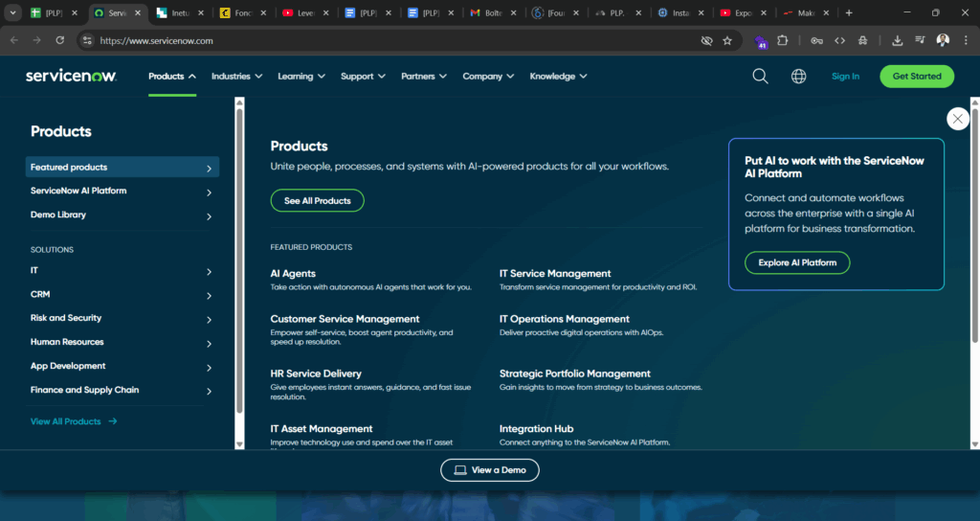Select Featured products in sidebar
The height and width of the screenshot is (521, 980).
coord(122,167)
